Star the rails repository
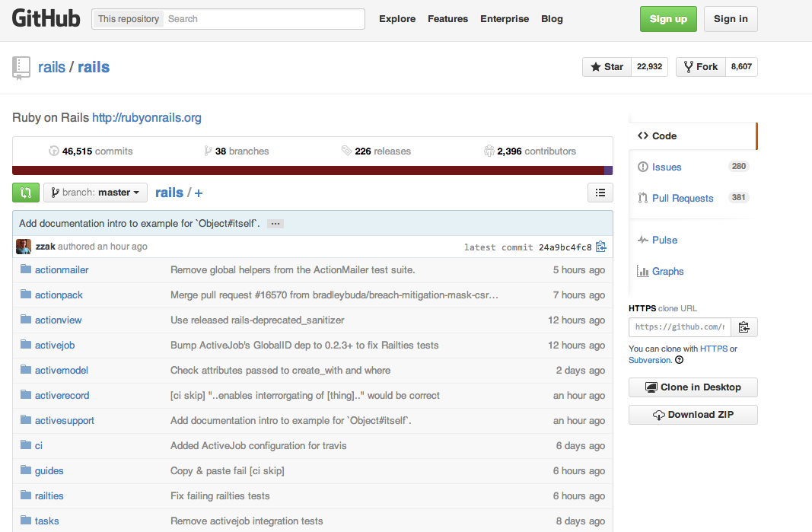Viewport: 812px width, 532px height. coord(607,66)
